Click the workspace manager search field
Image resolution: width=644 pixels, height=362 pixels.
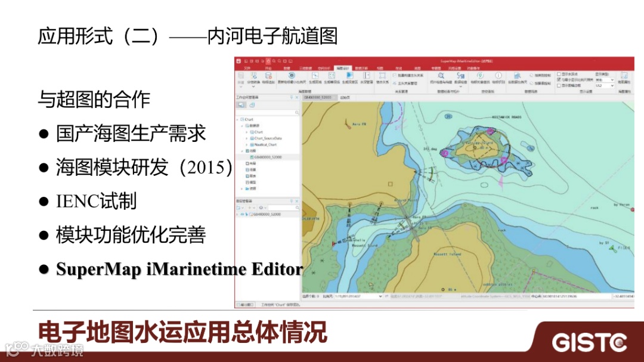268,112
